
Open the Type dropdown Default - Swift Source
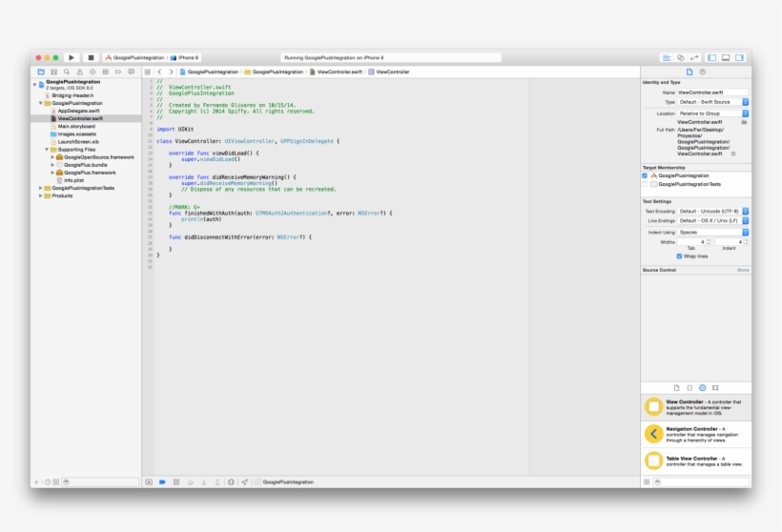coord(712,102)
